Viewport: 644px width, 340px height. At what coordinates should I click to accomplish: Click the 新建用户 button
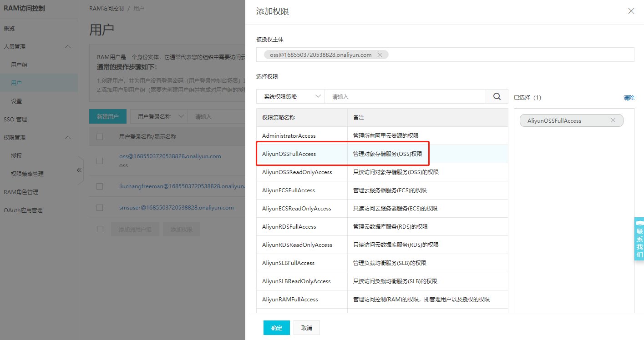point(107,116)
